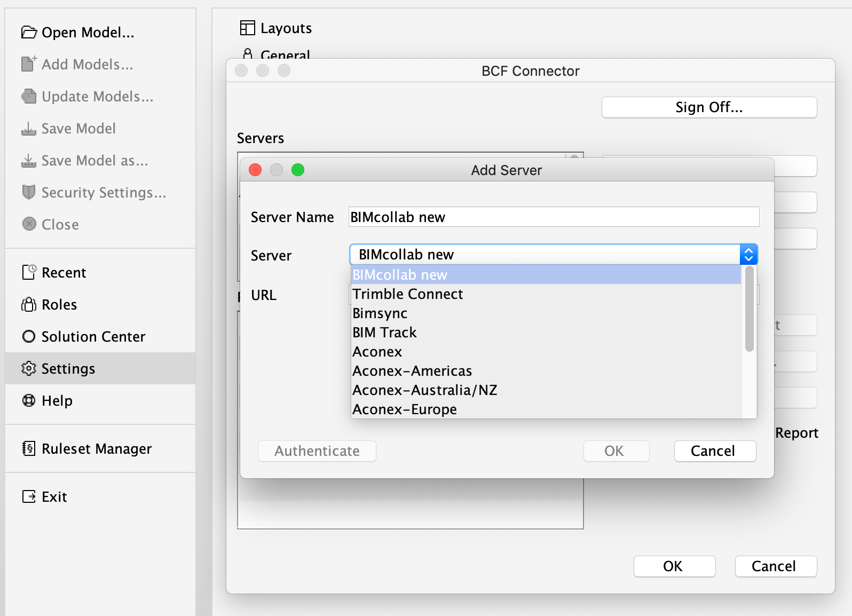Click the Ruleset Manager icon

[29, 448]
